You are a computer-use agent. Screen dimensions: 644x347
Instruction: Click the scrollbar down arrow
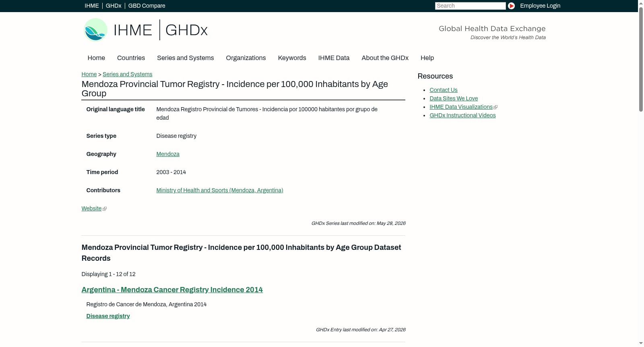point(641,343)
